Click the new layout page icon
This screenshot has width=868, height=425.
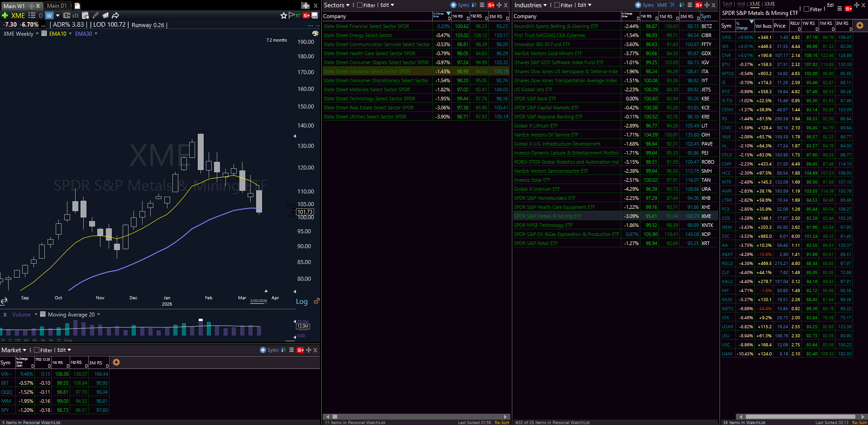pos(77,6)
